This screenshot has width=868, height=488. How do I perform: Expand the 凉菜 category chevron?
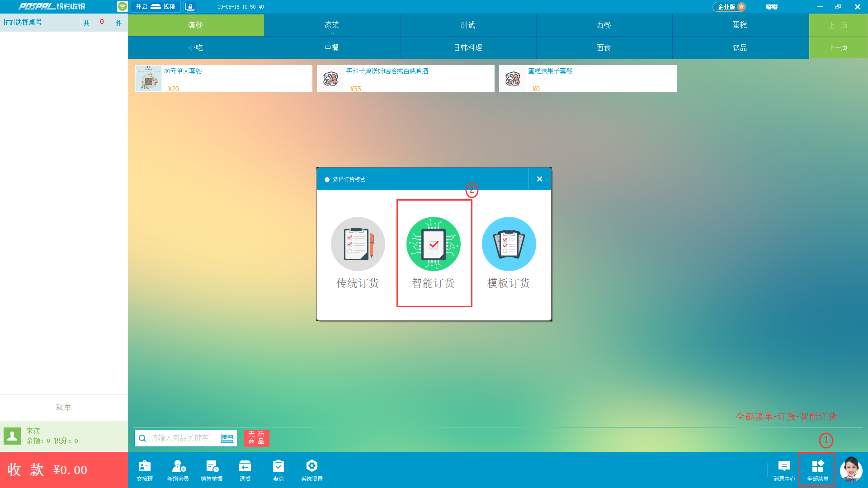332,33
